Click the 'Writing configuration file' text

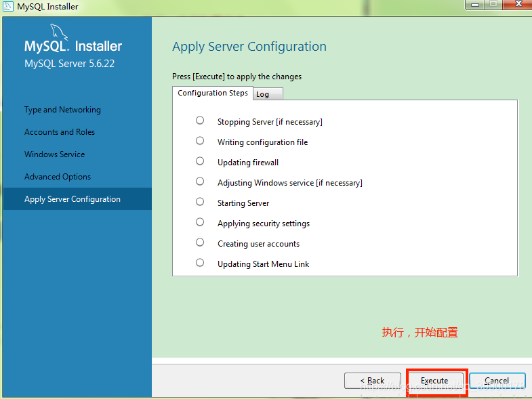262,142
